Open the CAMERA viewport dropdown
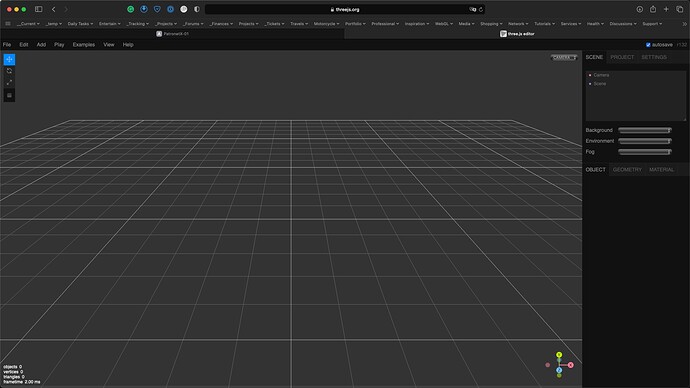Screen dimensions: 690x388 (564, 58)
